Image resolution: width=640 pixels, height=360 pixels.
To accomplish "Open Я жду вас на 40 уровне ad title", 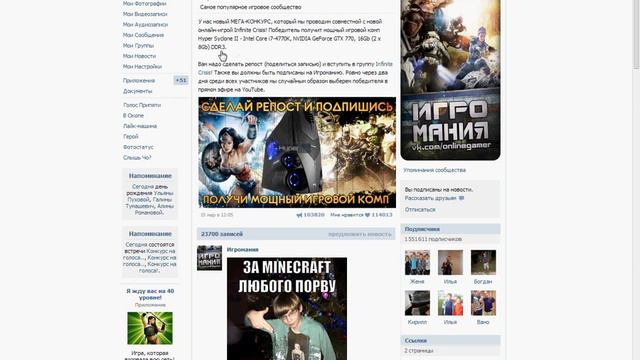I will coord(150,294).
